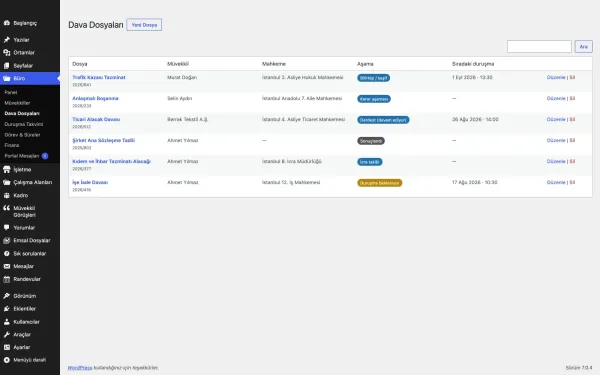The width and height of the screenshot is (600, 375).
Task: Click the Görünüm brush icon
Action: click(7, 296)
